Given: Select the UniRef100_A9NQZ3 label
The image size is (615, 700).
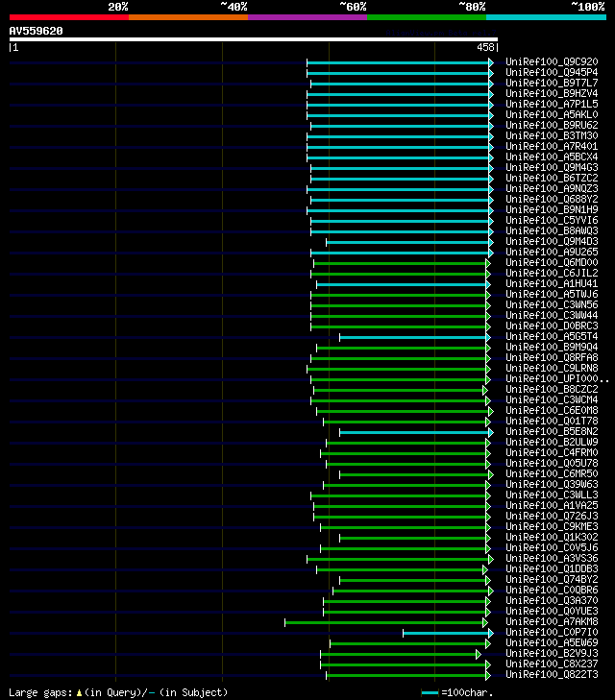Looking at the screenshot, I should coord(552,188).
